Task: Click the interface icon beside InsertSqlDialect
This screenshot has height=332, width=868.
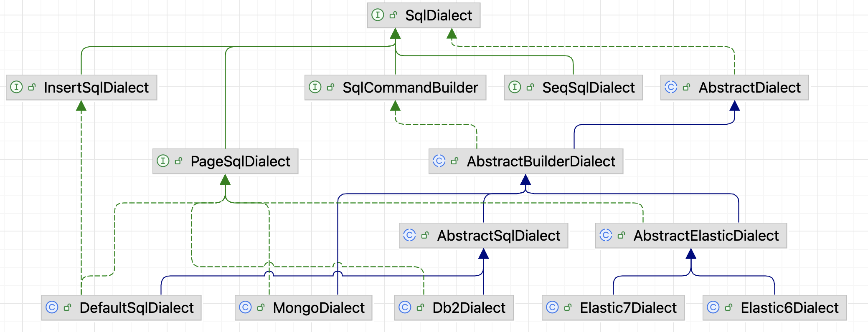Action: click(x=16, y=87)
